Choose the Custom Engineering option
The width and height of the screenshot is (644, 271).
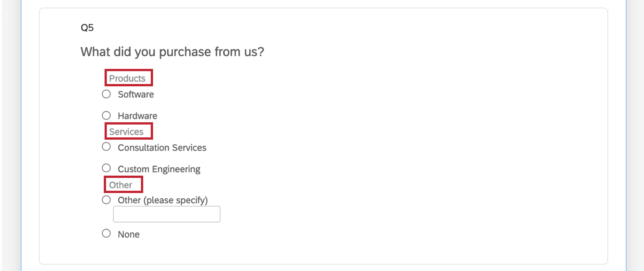pyautogui.click(x=106, y=168)
